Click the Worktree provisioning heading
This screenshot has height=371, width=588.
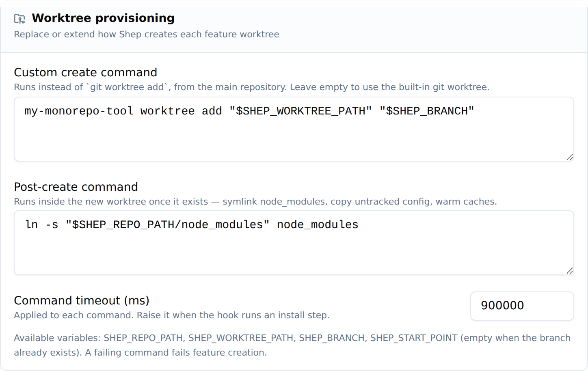tap(103, 18)
